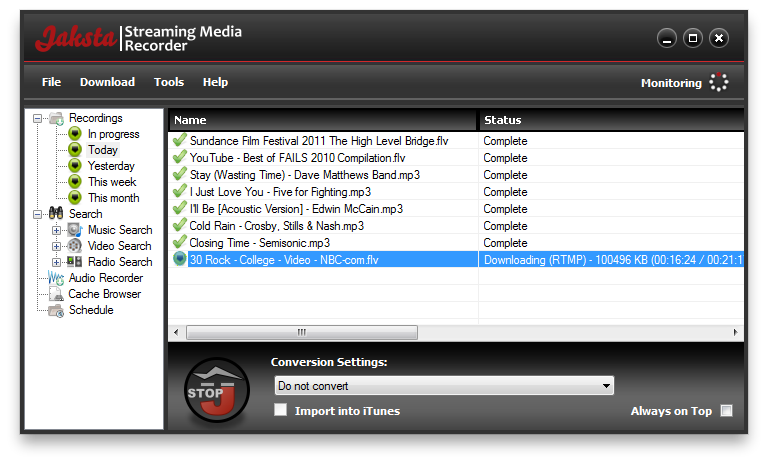
Task: Click the scrollbar right arrow
Action: pyautogui.click(x=736, y=332)
